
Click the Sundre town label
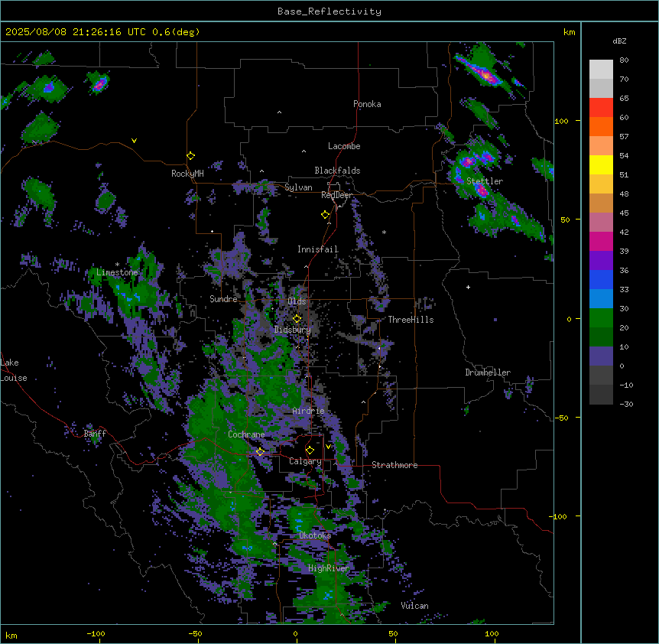(223, 299)
